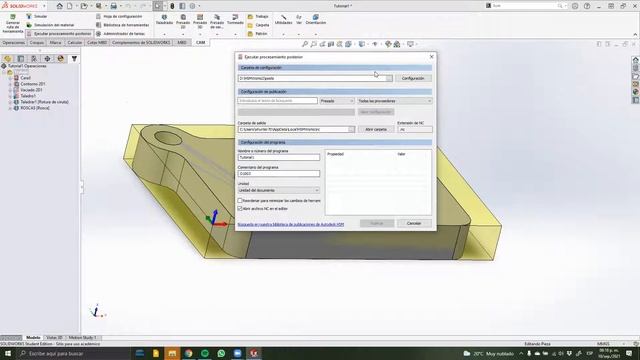Click the Abrir carpeta button

pos(376,129)
